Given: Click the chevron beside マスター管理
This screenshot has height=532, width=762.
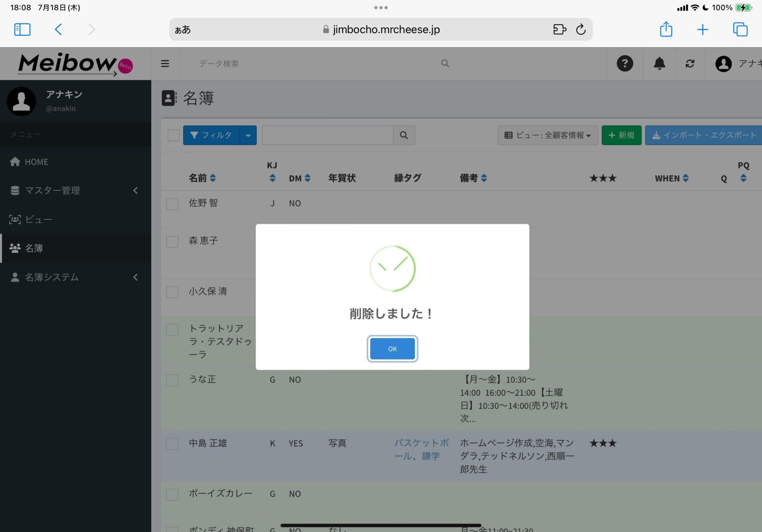Looking at the screenshot, I should pos(136,190).
